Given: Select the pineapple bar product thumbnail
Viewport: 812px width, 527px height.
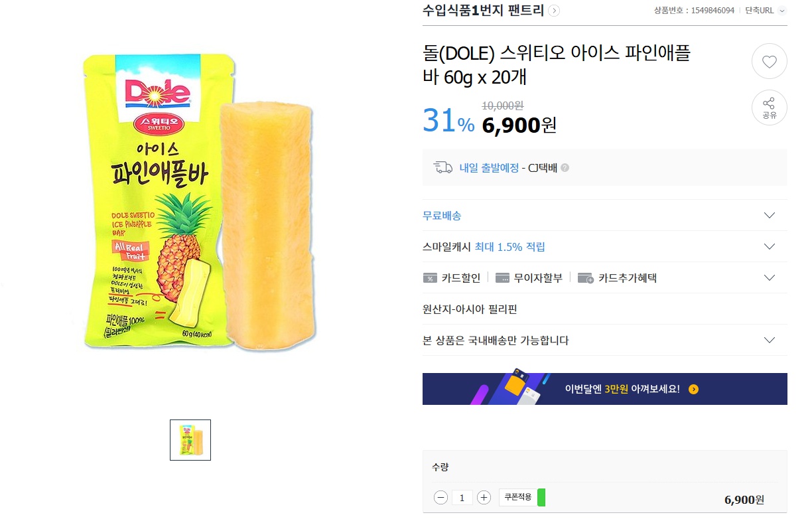Looking at the screenshot, I should [x=190, y=439].
